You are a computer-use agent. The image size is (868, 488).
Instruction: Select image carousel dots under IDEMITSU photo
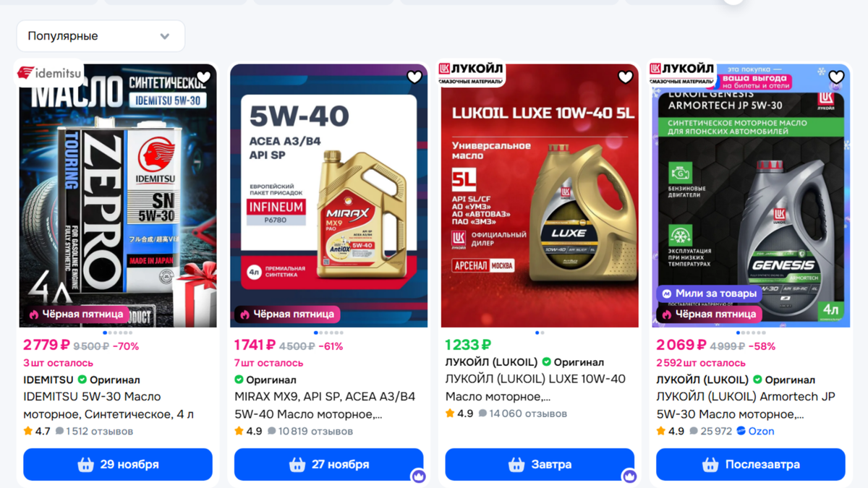118,333
